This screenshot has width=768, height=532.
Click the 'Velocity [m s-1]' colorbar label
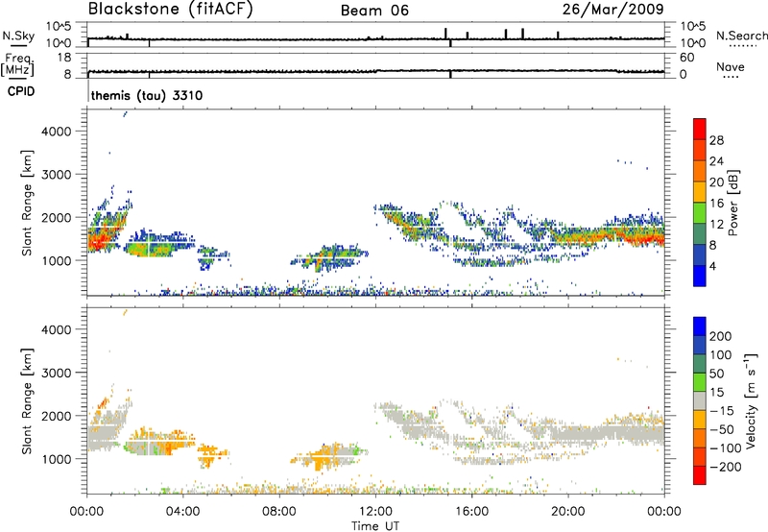(751, 400)
